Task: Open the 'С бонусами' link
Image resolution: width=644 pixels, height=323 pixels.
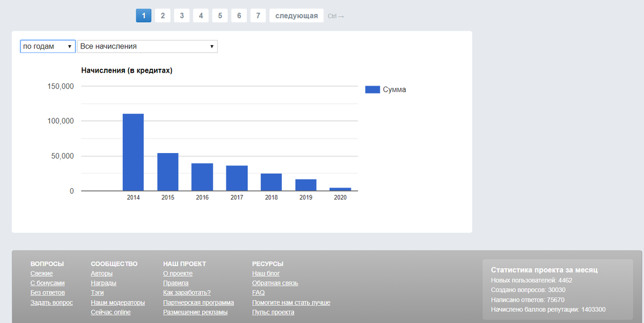Action: (x=48, y=283)
